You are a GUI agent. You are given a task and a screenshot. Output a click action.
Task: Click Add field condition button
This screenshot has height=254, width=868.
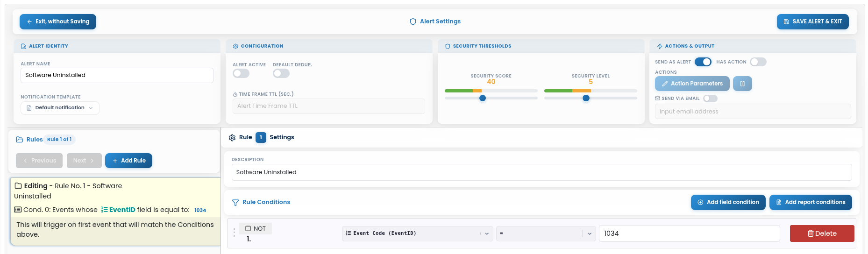[728, 202]
